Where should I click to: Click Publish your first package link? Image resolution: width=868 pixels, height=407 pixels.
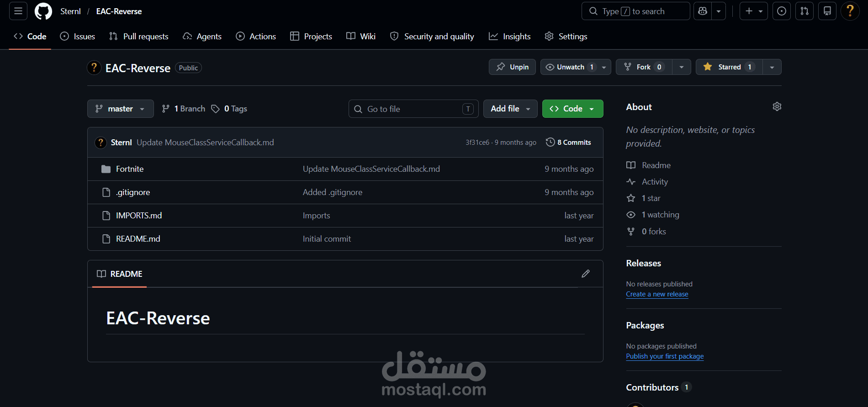[665, 356]
